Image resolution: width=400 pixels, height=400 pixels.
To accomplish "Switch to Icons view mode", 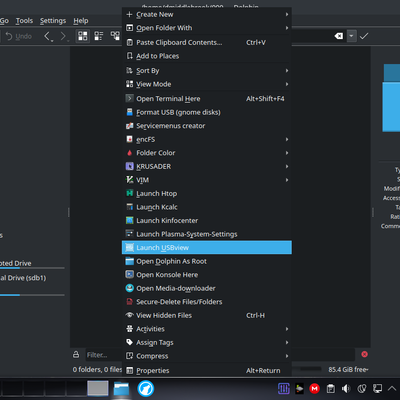I will pyautogui.click(x=83, y=36).
